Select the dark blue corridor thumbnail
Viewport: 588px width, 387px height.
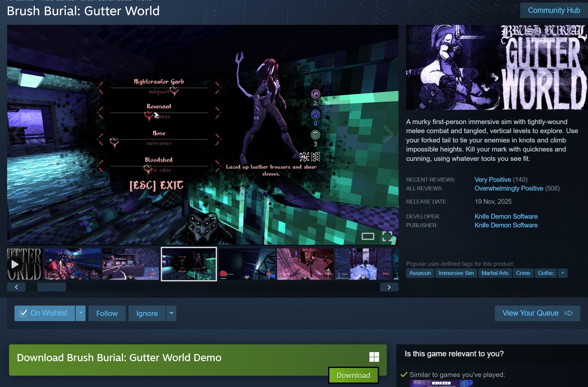pos(247,264)
